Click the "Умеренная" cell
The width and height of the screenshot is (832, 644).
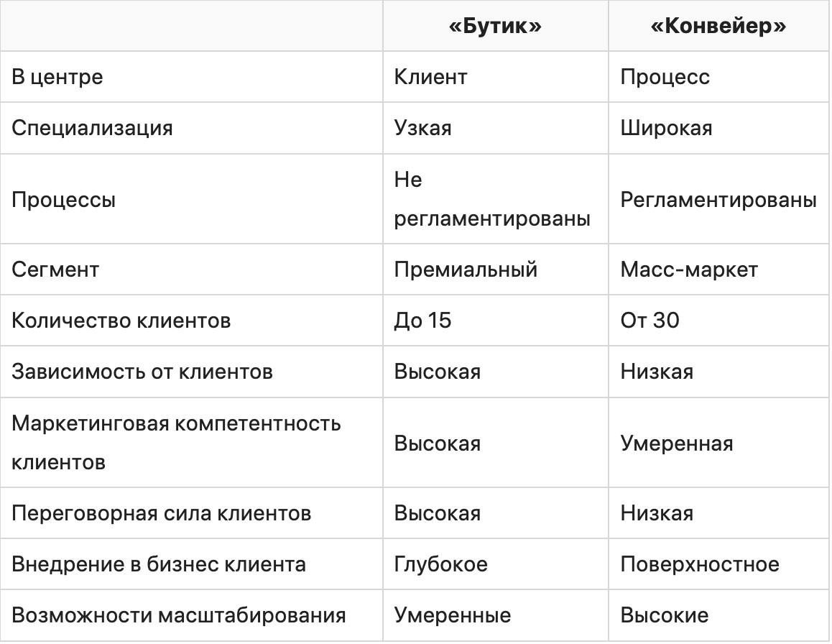click(x=677, y=443)
